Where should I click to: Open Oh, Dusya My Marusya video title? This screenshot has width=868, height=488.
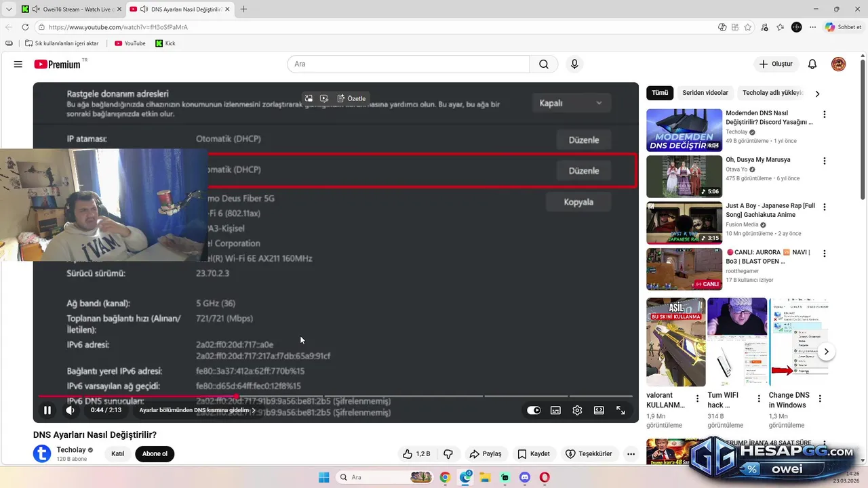(x=757, y=160)
